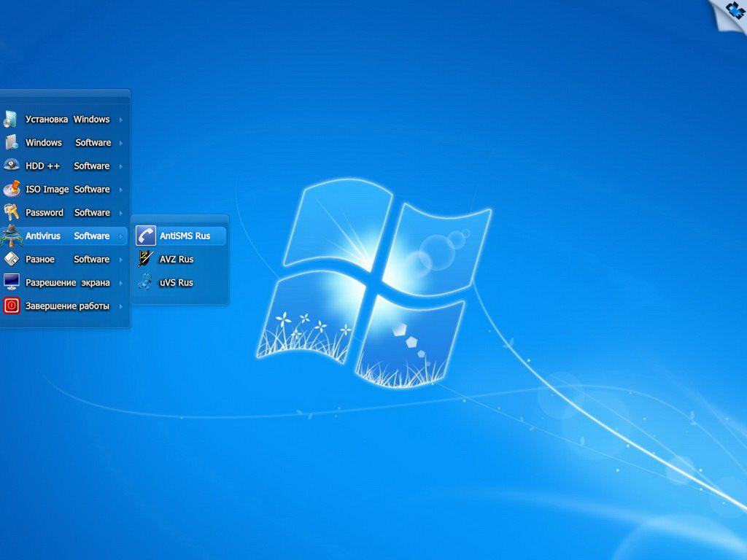Click the red Завершение работы power icon

(12, 306)
